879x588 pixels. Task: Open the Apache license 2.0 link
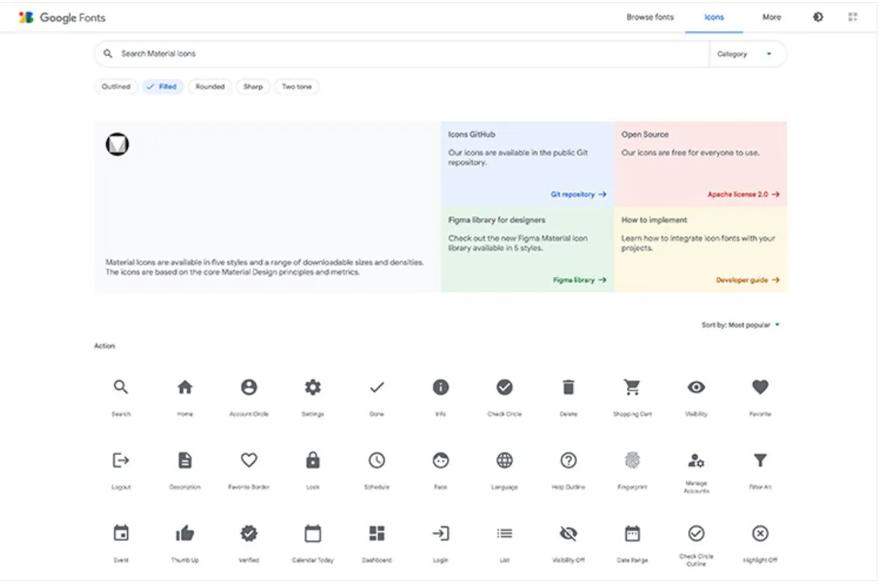[743, 194]
